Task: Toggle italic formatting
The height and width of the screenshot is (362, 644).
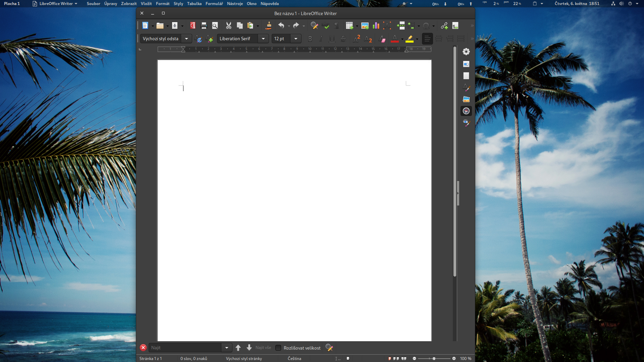Action: point(321,39)
